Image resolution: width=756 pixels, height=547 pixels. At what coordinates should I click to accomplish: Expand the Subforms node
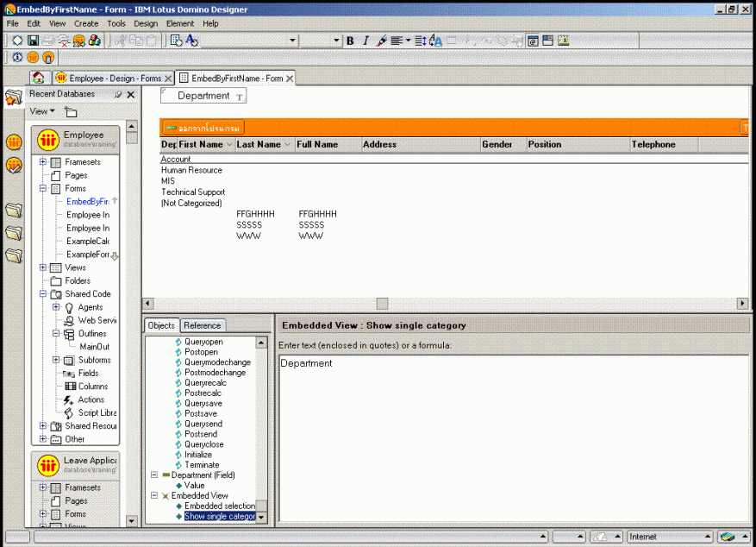pyautogui.click(x=56, y=360)
